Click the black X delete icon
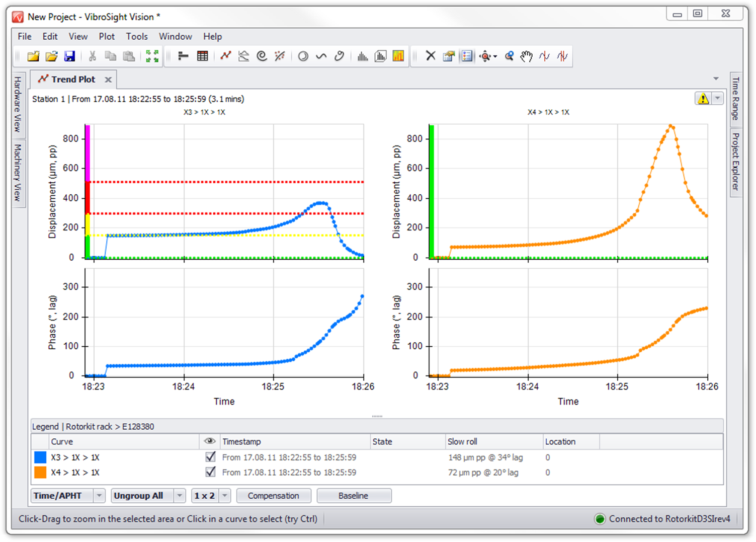 point(431,56)
